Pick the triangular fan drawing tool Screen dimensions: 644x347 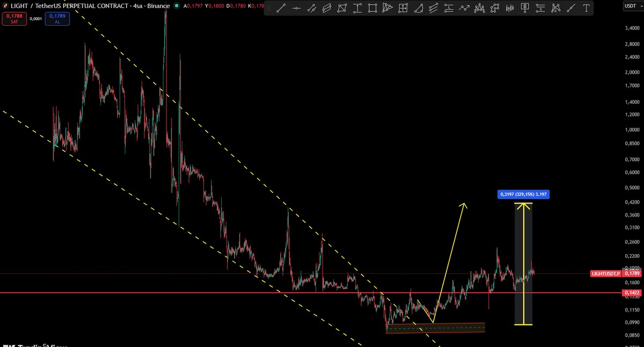click(x=387, y=8)
